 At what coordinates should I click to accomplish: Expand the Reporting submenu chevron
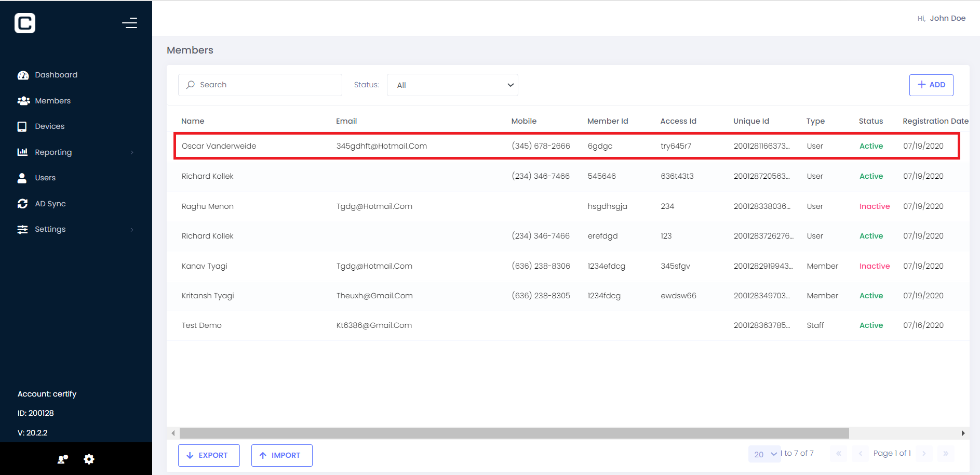point(132,152)
